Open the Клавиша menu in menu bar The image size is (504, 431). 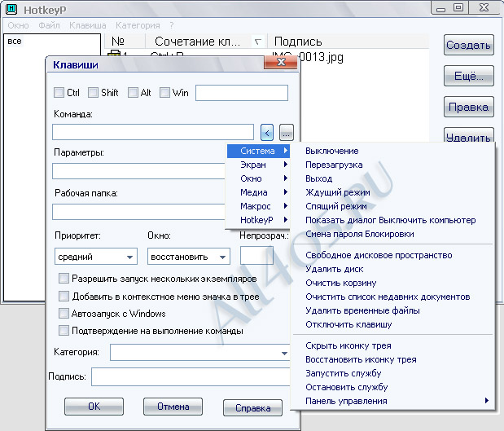tap(88, 25)
